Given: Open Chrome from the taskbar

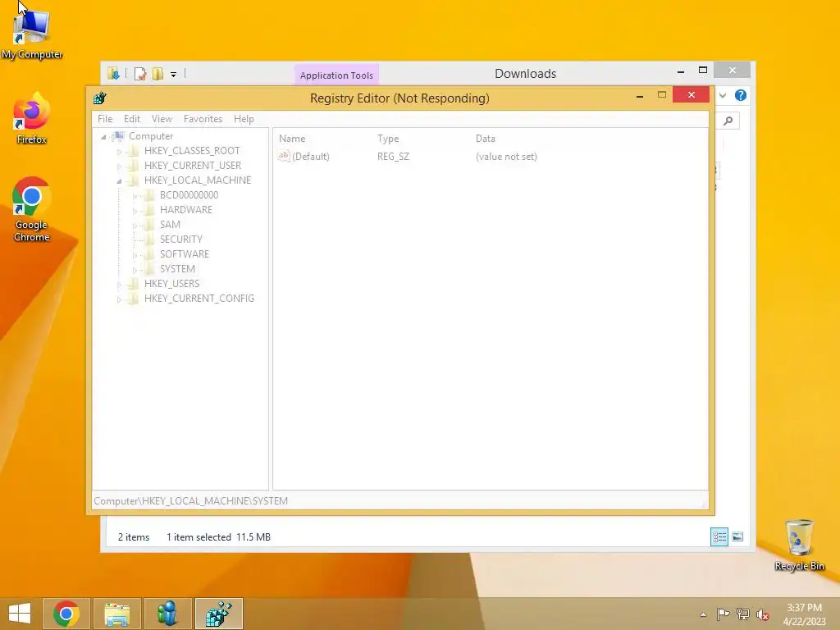Looking at the screenshot, I should [x=66, y=614].
